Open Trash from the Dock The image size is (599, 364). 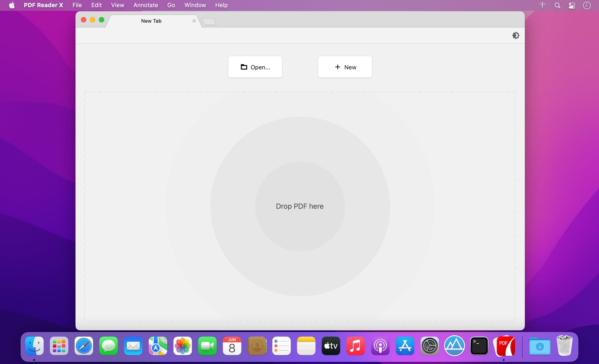click(564, 346)
